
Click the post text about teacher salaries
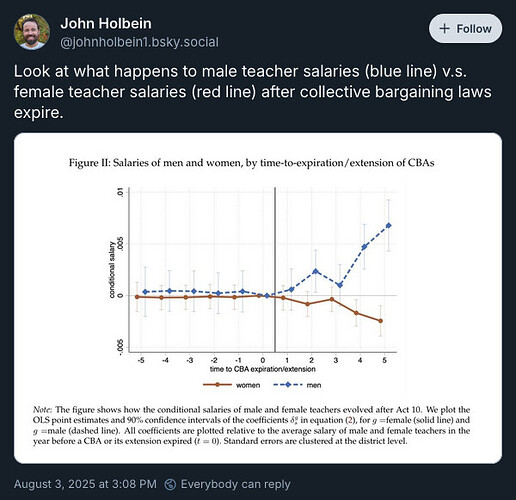pyautogui.click(x=252, y=92)
